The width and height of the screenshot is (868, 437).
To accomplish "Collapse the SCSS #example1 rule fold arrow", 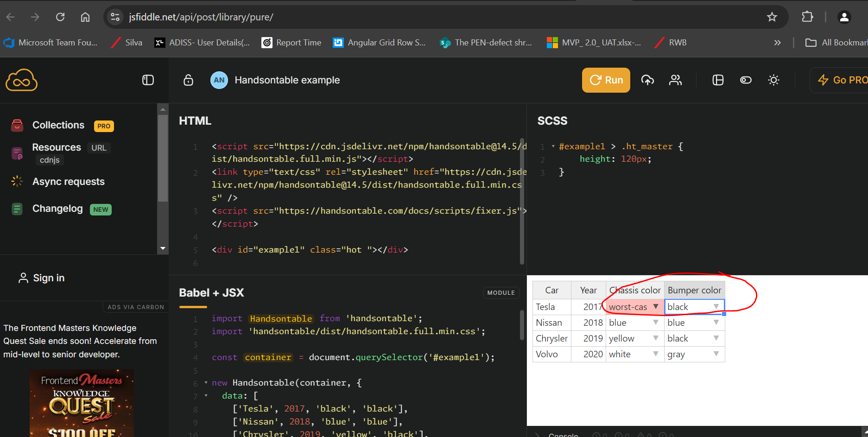I will (553, 146).
